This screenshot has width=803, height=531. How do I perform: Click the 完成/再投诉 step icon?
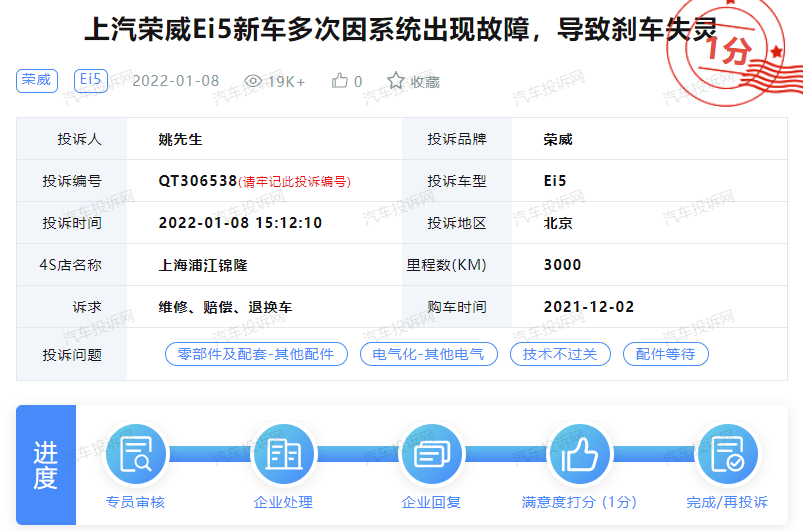(727, 454)
